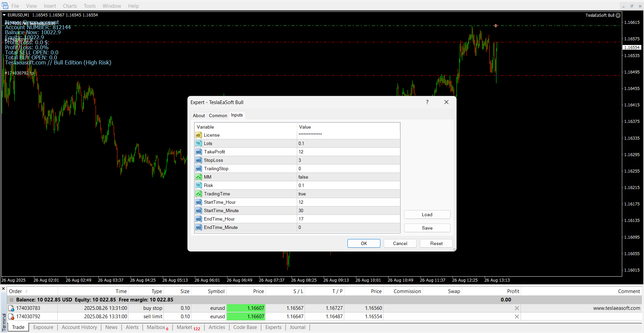The height and width of the screenshot is (333, 644).
Task: Click the Lots variable icon
Action: 199,143
